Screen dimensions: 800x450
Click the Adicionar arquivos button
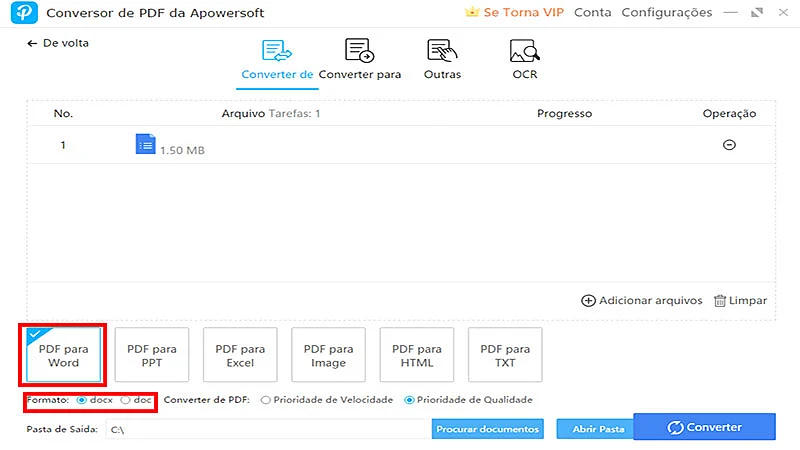click(641, 301)
